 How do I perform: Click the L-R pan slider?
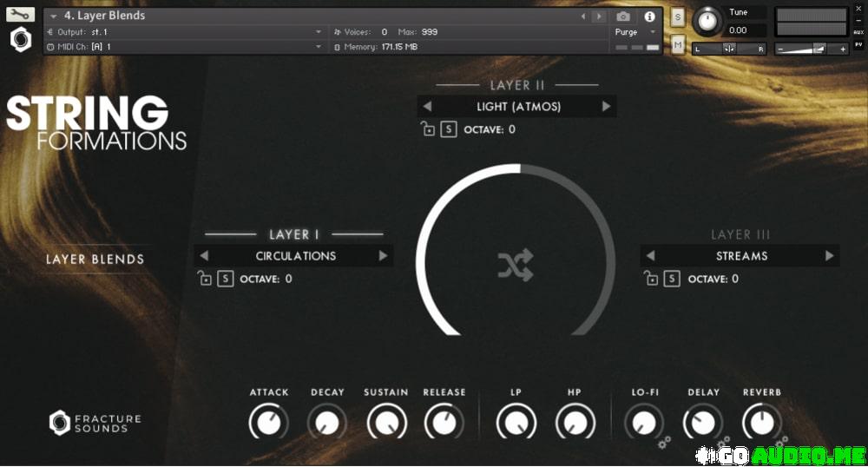(x=729, y=49)
